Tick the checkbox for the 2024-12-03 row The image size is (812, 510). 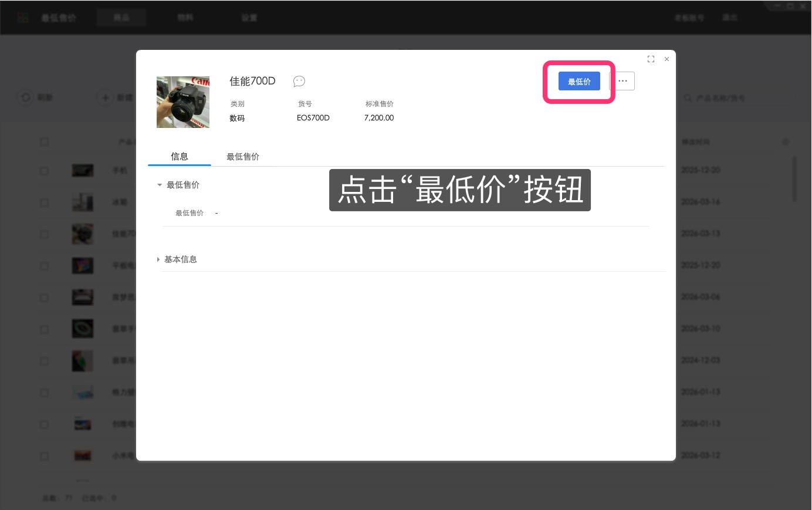[x=44, y=361]
